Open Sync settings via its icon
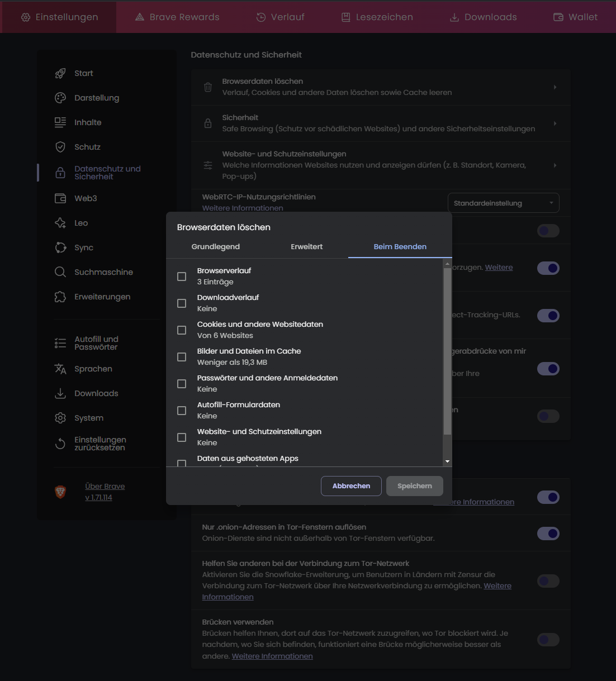This screenshot has width=616, height=681. 60,247
